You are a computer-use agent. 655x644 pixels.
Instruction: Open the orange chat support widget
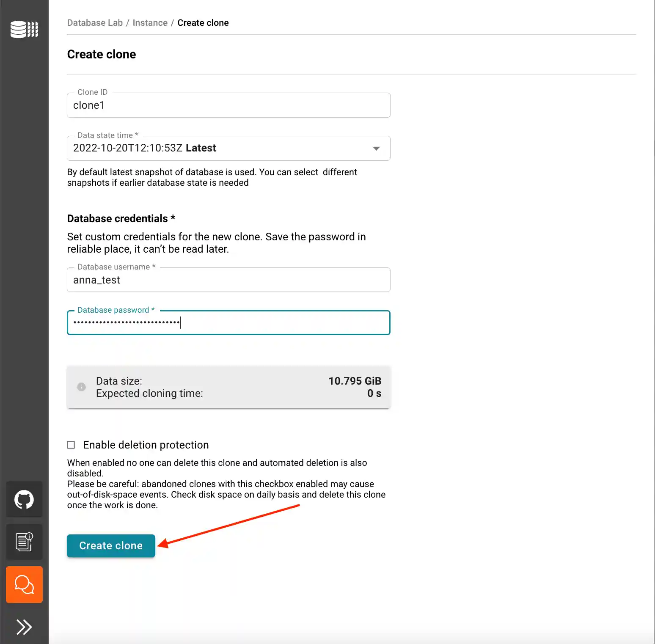(24, 585)
